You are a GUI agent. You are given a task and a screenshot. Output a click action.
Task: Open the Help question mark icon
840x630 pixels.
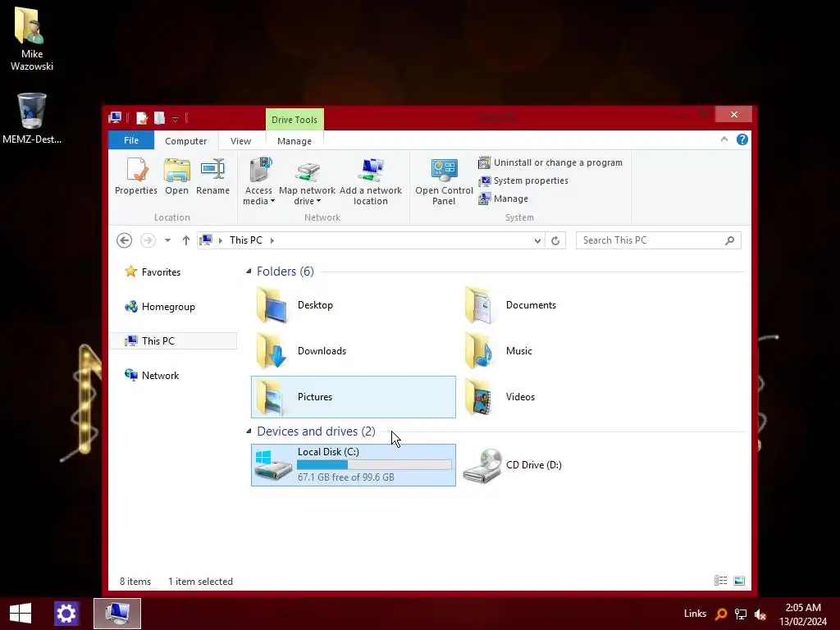(742, 139)
